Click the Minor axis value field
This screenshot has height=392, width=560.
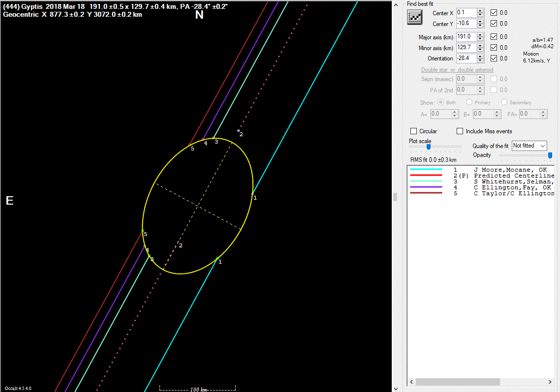(466, 48)
